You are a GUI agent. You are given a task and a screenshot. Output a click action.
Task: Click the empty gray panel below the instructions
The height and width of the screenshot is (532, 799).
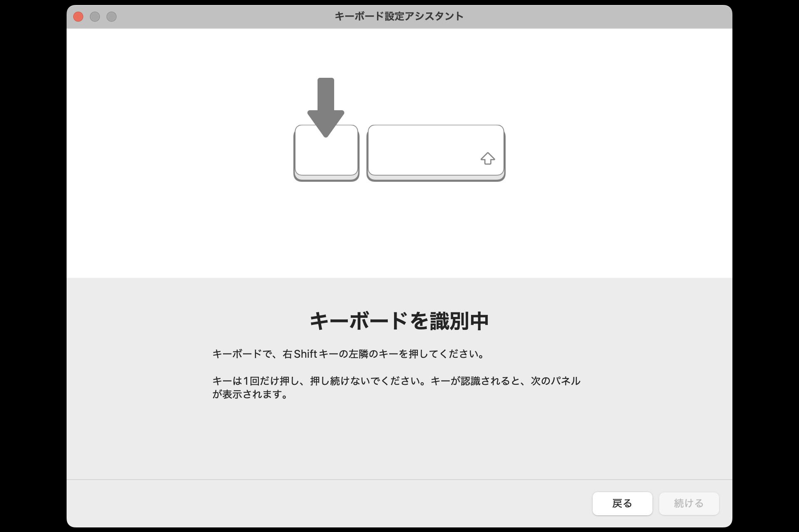coord(399,441)
